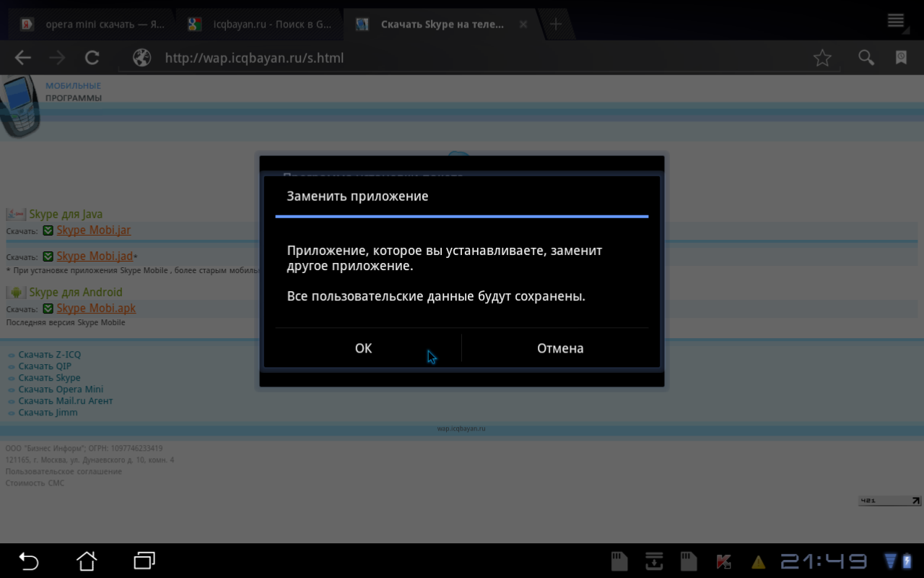Follow the 'Скачать Mail.ru Агент' link
The image size is (924, 578).
[66, 401]
